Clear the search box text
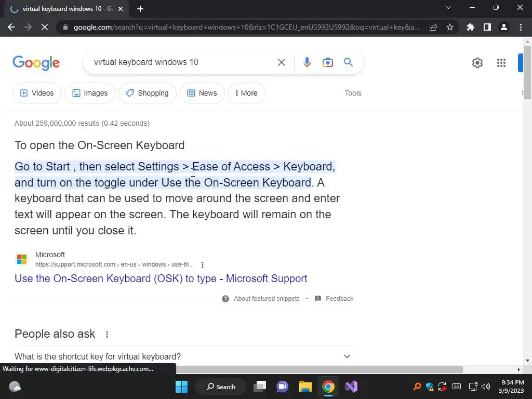This screenshot has width=532, height=399. coord(281,62)
